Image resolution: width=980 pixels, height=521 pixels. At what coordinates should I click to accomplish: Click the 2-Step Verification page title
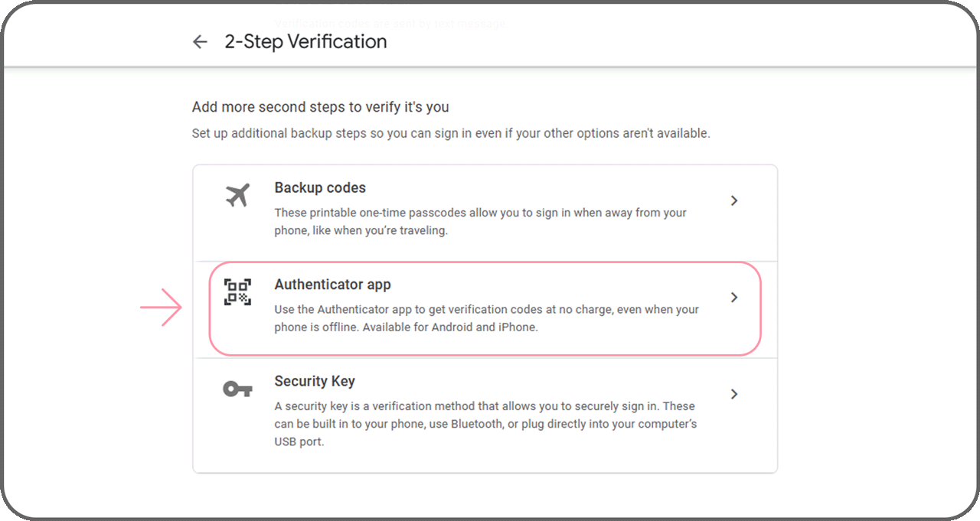pyautogui.click(x=305, y=42)
